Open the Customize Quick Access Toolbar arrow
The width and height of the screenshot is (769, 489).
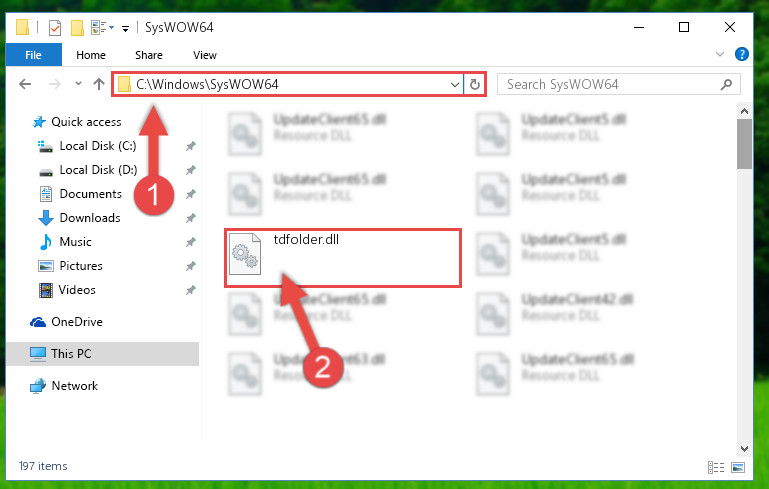coord(126,29)
